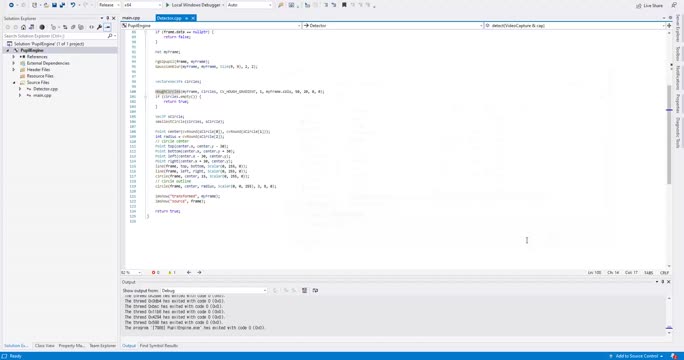Open the Show output from Debug dropdown
The image size is (684, 360).
tap(214, 291)
